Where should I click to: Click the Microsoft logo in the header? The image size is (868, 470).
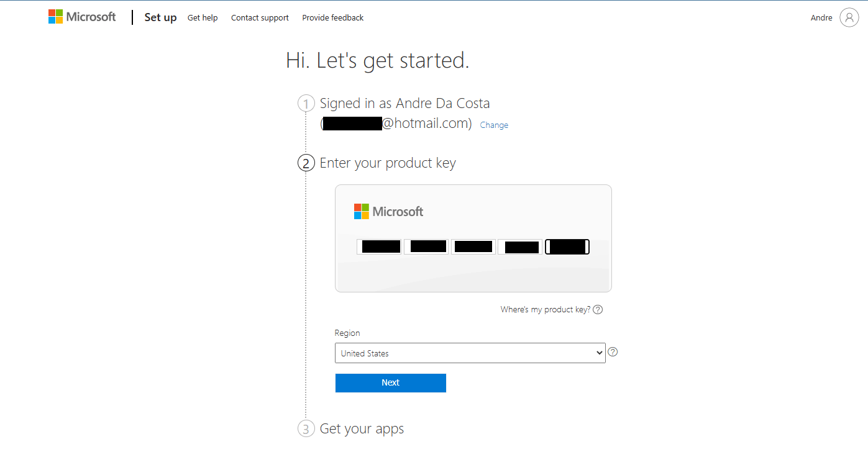tap(82, 17)
